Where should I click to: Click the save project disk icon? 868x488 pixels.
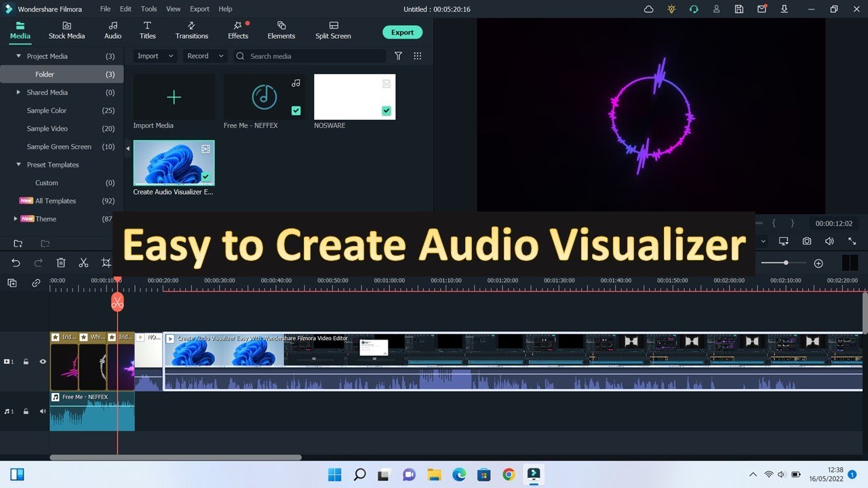(x=739, y=9)
